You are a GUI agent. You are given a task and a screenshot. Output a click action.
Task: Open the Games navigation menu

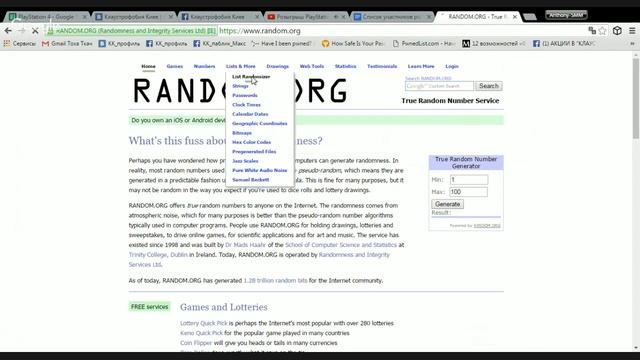(x=174, y=66)
